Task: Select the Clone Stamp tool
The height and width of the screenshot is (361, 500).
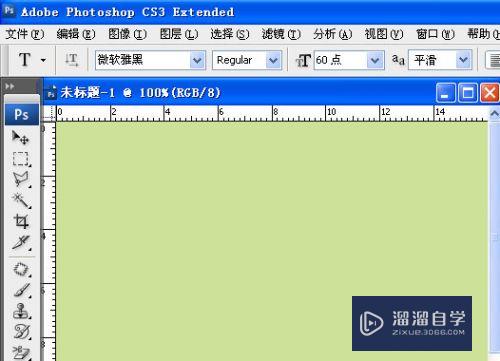Action: pyautogui.click(x=21, y=311)
